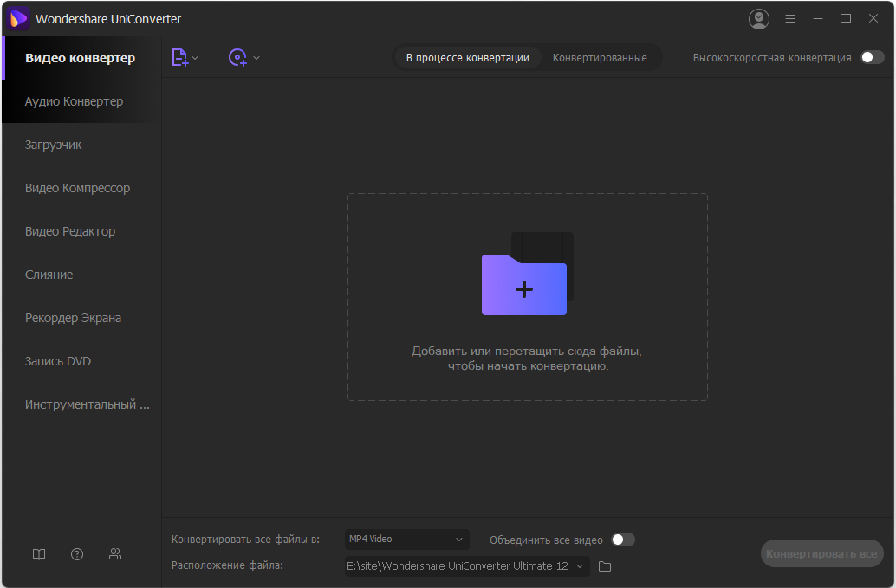This screenshot has height=588, width=896.
Task: Open the user guide book icon
Action: click(x=39, y=554)
